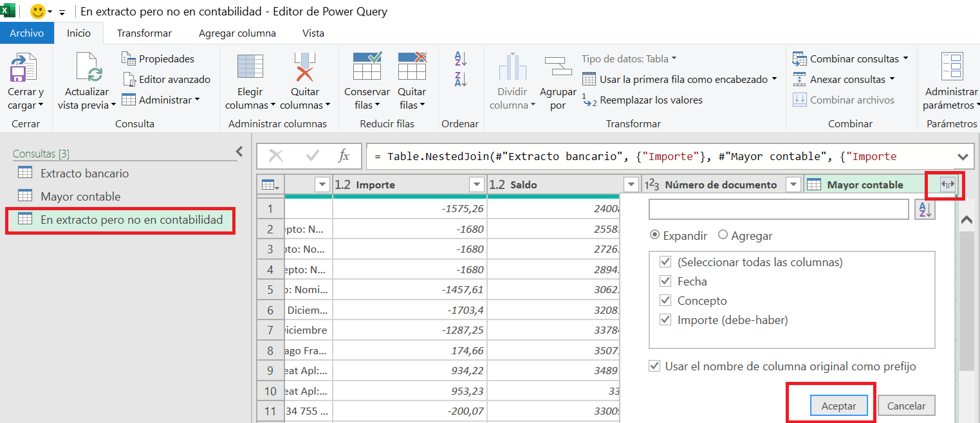
Task: Open the Quick Access Toolbar dropdown arrow
Action: (x=62, y=12)
